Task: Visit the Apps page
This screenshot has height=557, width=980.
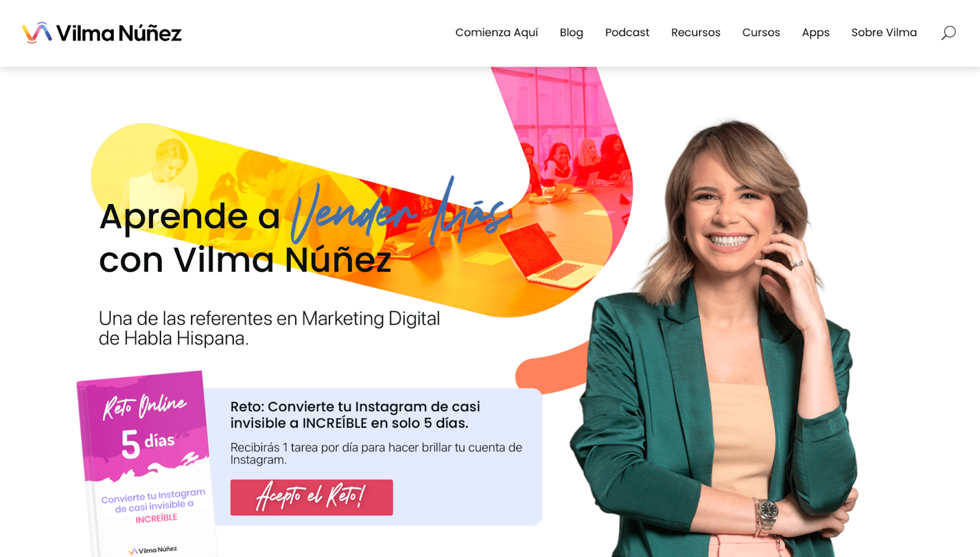Action: pyautogui.click(x=816, y=32)
